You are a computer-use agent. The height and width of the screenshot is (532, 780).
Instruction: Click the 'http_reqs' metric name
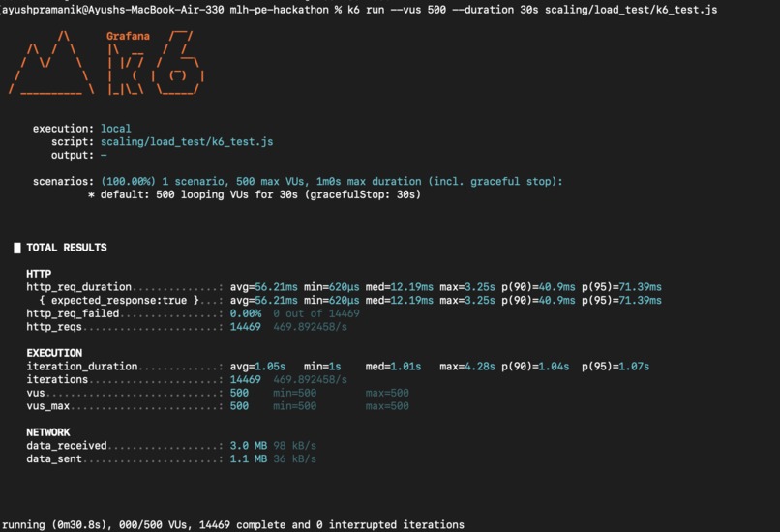tap(54, 327)
